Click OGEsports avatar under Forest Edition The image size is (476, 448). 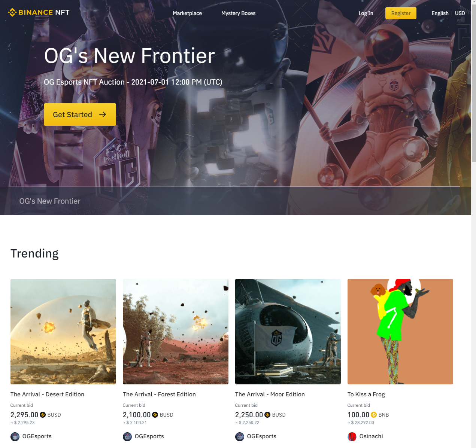tap(127, 436)
